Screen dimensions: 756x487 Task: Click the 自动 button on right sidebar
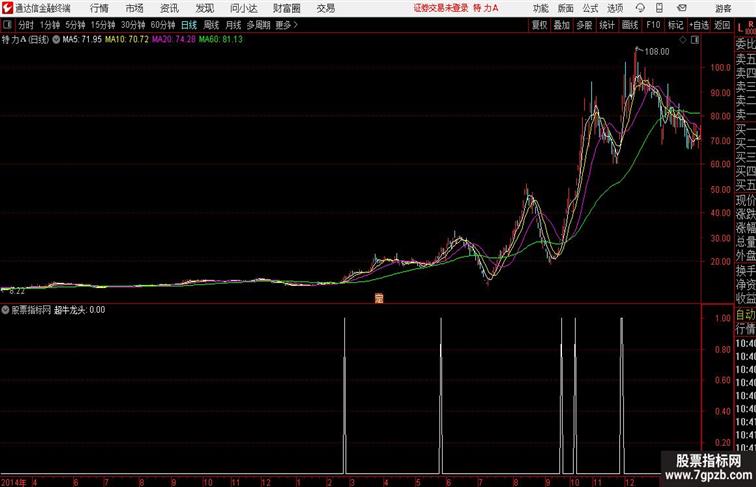[745, 315]
